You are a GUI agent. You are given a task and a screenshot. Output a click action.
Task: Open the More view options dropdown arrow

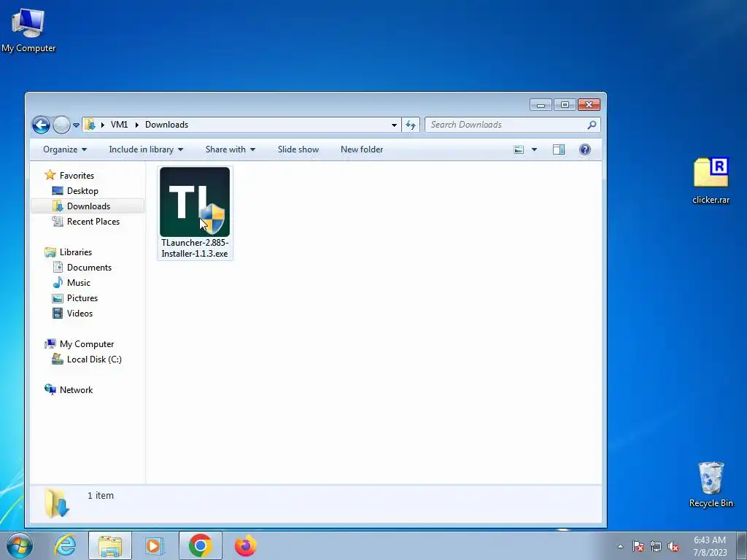pyautogui.click(x=534, y=149)
